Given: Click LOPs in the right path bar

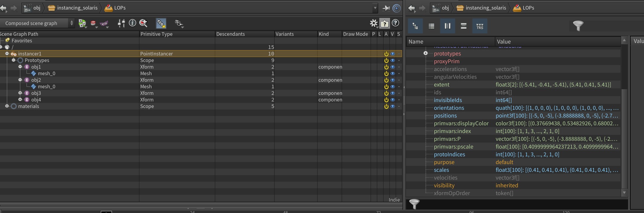Looking at the screenshot, I should [528, 8].
